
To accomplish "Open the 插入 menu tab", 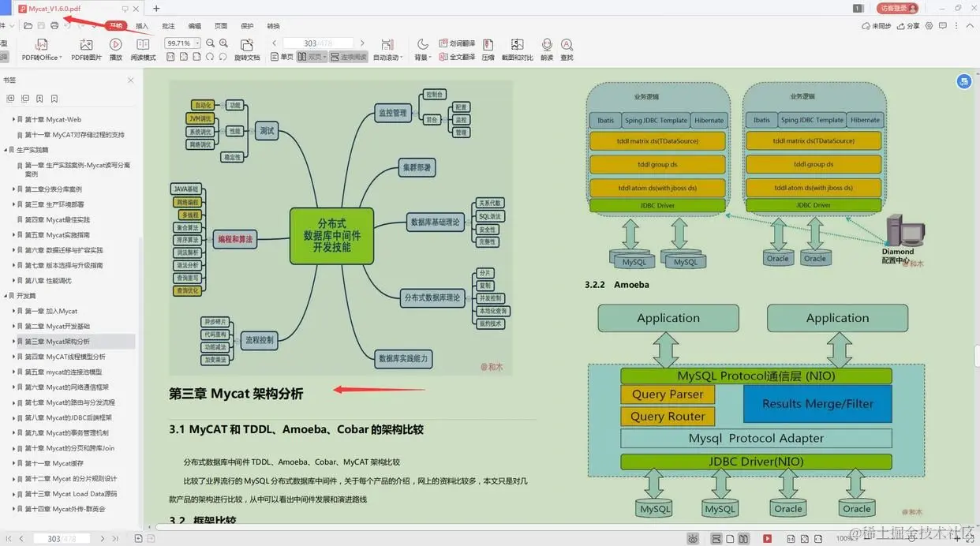I will tap(142, 26).
